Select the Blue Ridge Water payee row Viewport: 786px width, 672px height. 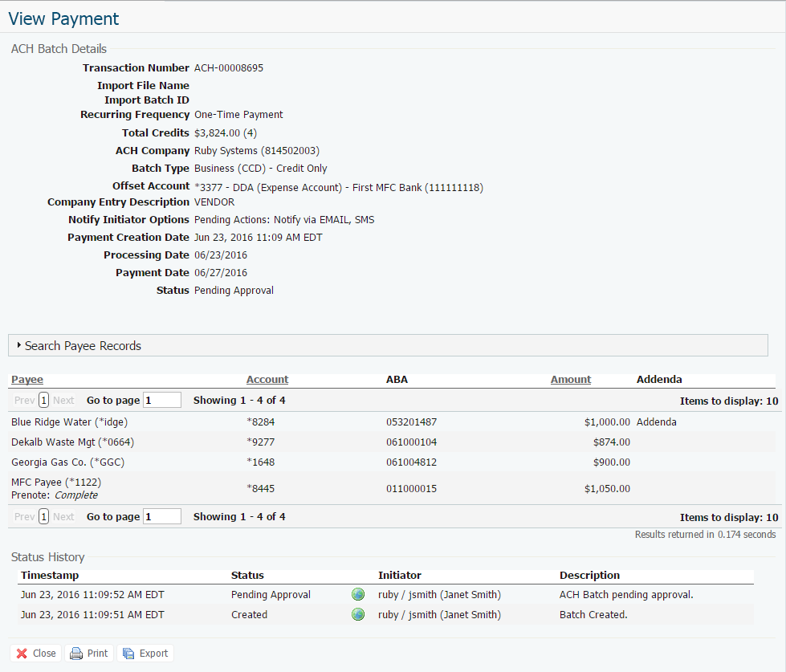(69, 422)
